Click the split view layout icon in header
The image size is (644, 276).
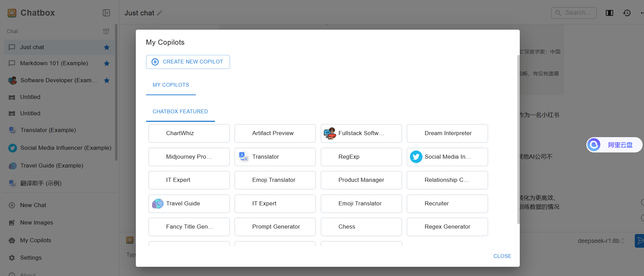pyautogui.click(x=610, y=13)
